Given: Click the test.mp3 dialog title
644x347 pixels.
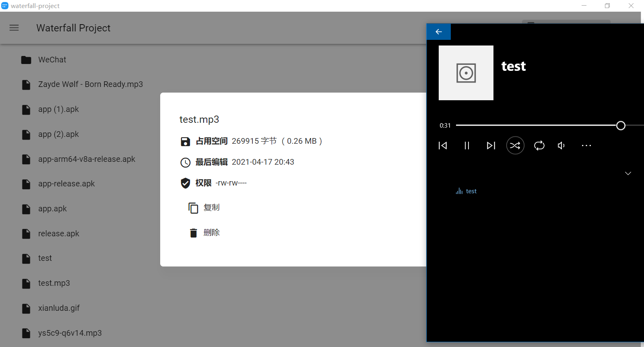Looking at the screenshot, I should (x=199, y=120).
